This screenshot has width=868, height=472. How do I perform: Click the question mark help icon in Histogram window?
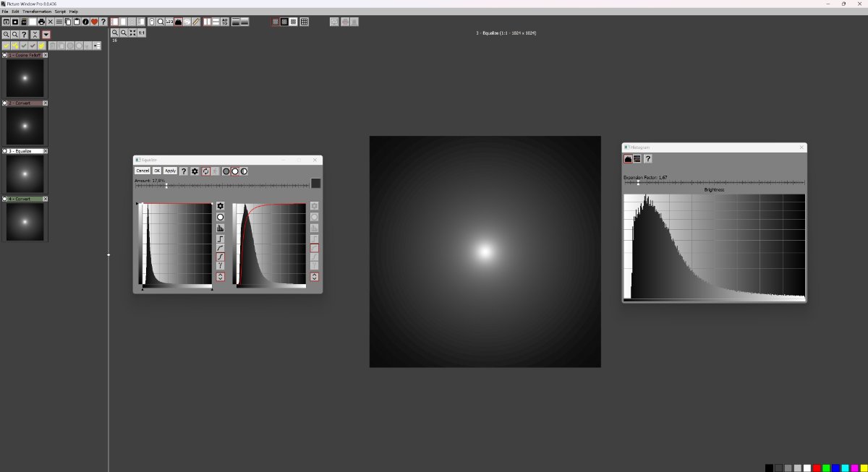tap(647, 158)
